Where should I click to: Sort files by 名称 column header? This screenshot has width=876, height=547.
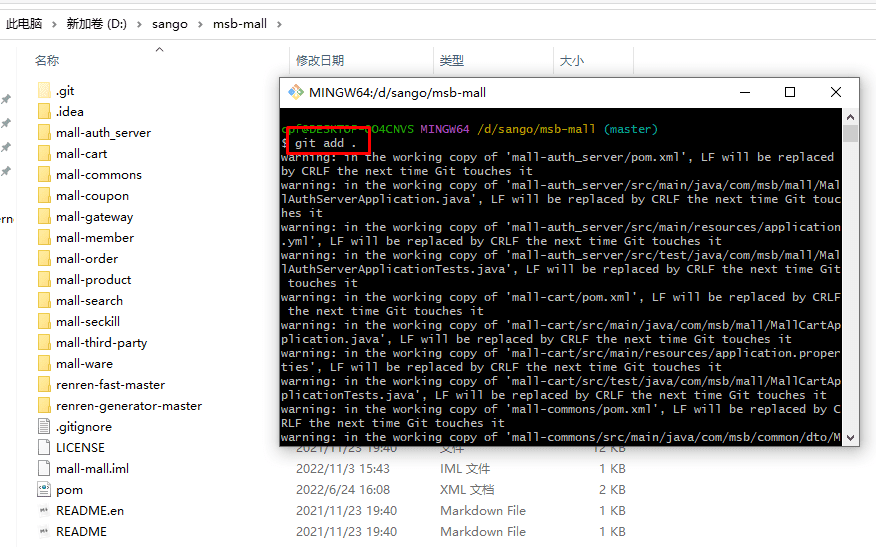[47, 60]
